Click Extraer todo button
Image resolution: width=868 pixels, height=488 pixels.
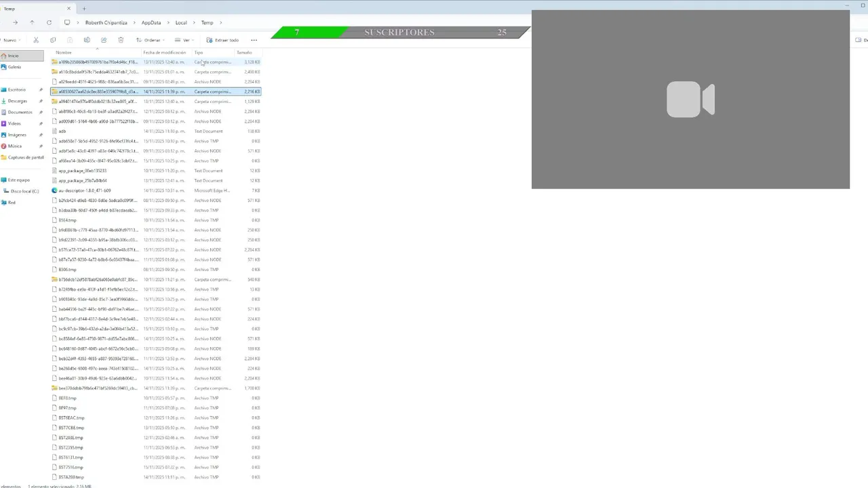222,40
